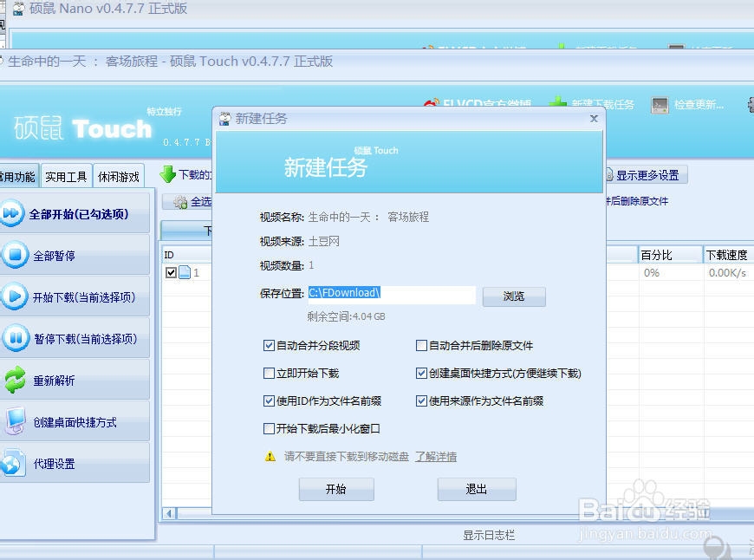This screenshot has width=754, height=560.
Task: Click the 开始 button to begin download
Action: pos(336,489)
